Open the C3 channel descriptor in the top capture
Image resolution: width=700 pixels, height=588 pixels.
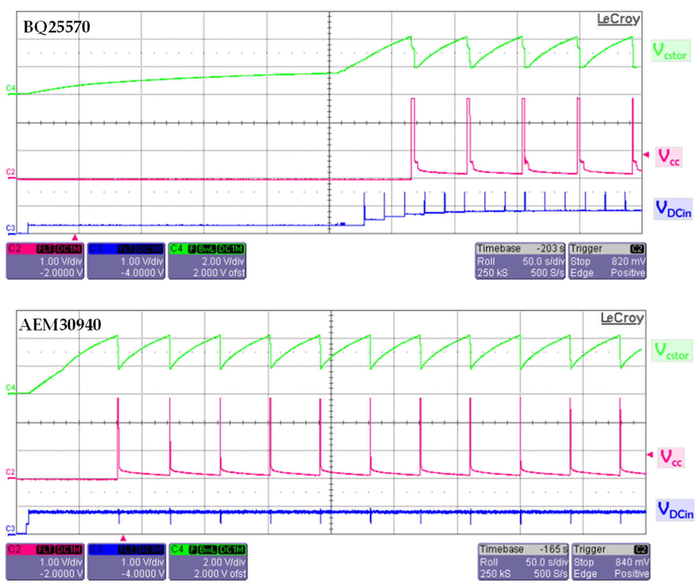pyautogui.click(x=126, y=261)
